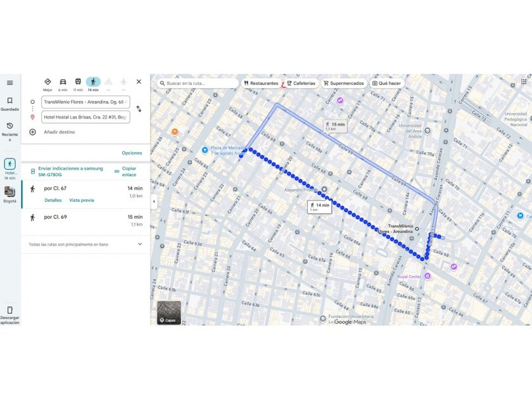Filter map by Restaurantes
532x399 pixels.
pos(261,83)
